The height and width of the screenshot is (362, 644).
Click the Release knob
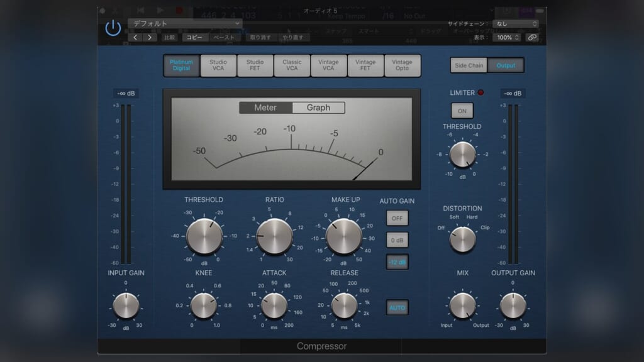tap(344, 306)
